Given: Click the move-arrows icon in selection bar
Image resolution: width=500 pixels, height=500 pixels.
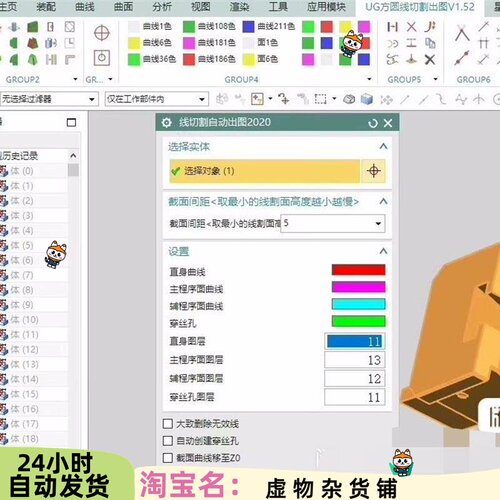Looking at the screenshot, I should click(x=387, y=99).
